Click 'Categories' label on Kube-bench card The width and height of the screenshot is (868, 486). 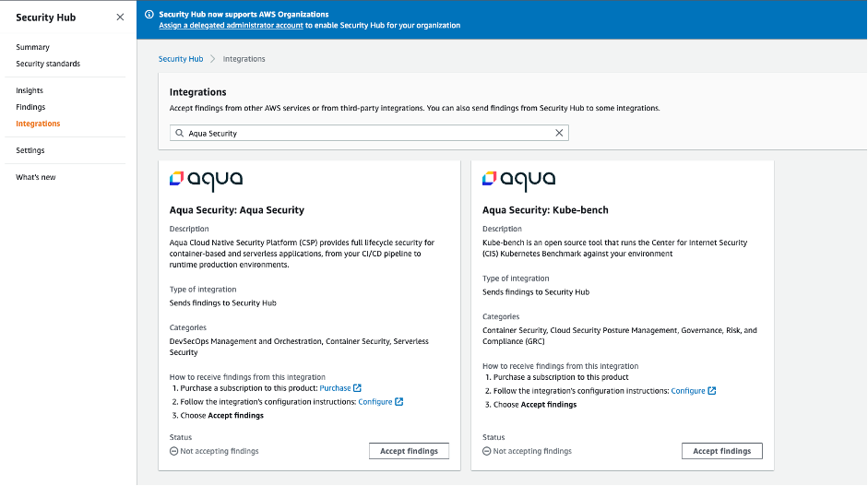pyautogui.click(x=501, y=316)
